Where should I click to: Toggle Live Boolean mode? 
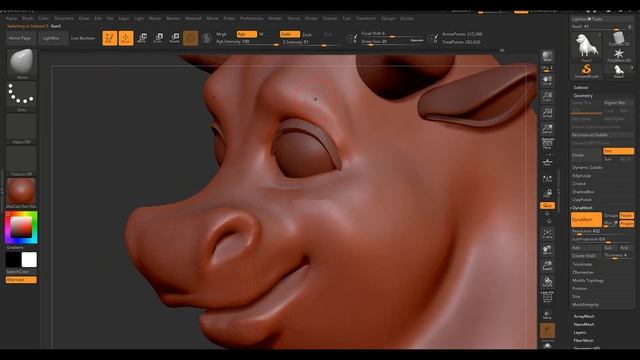pos(83,38)
